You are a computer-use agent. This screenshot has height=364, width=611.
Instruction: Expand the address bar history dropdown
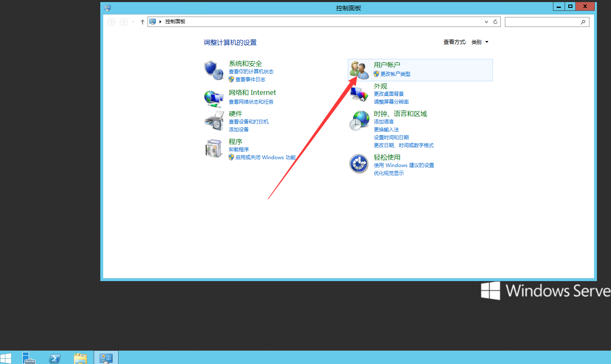(486, 22)
